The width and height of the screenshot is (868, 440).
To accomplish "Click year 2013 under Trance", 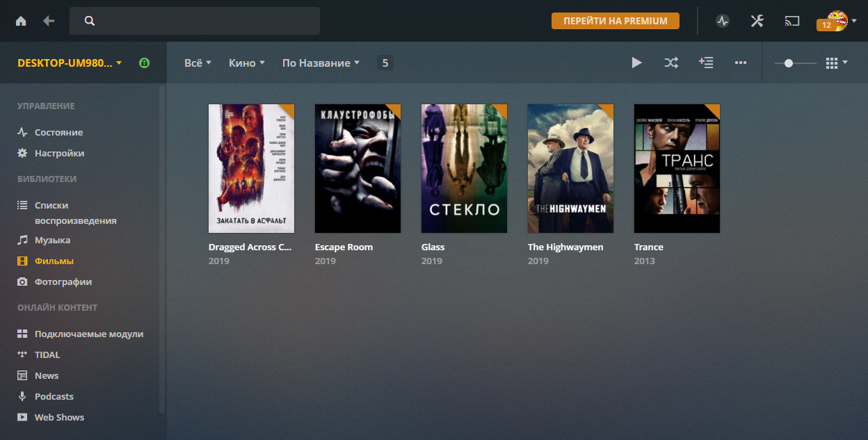I will 645,261.
